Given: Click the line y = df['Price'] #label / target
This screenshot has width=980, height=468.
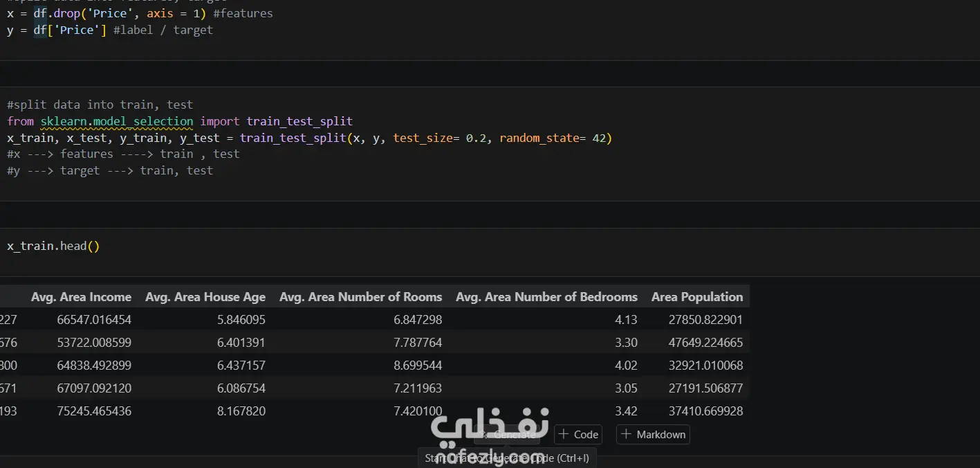Looking at the screenshot, I should [110, 30].
